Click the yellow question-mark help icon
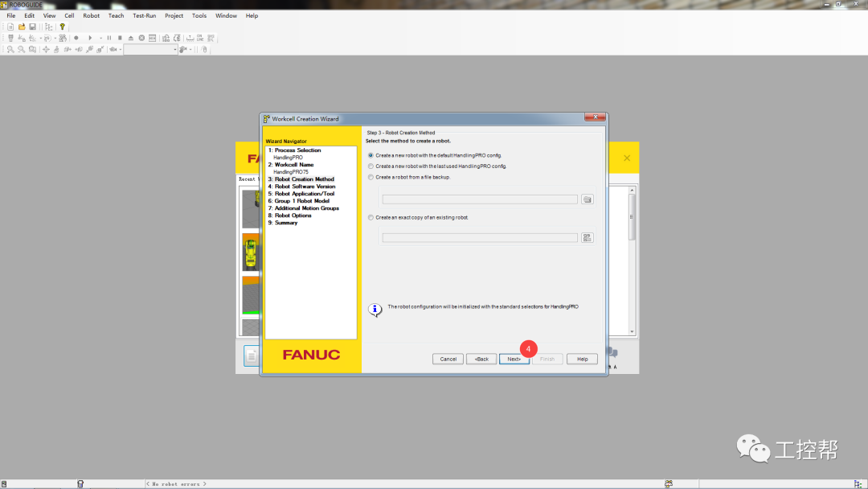 click(63, 27)
